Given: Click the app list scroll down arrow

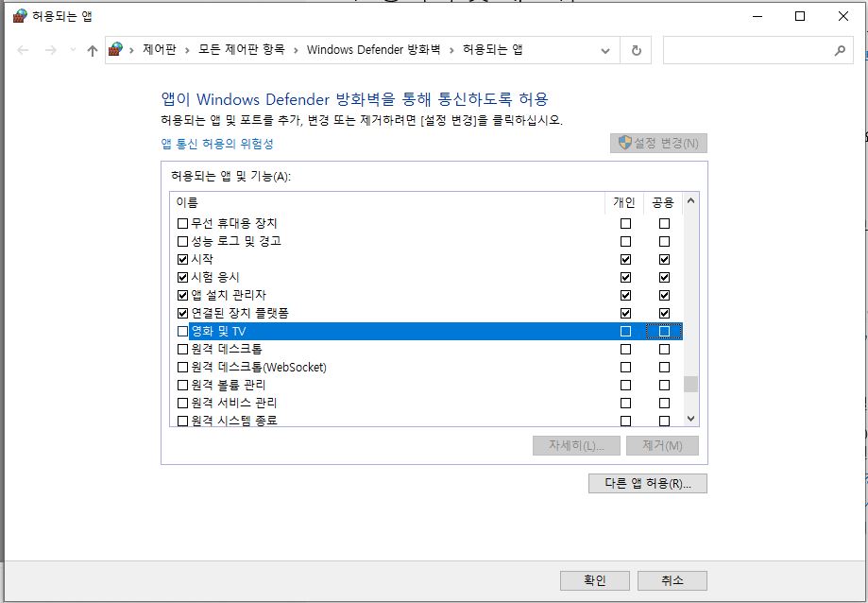Looking at the screenshot, I should pyautogui.click(x=690, y=419).
